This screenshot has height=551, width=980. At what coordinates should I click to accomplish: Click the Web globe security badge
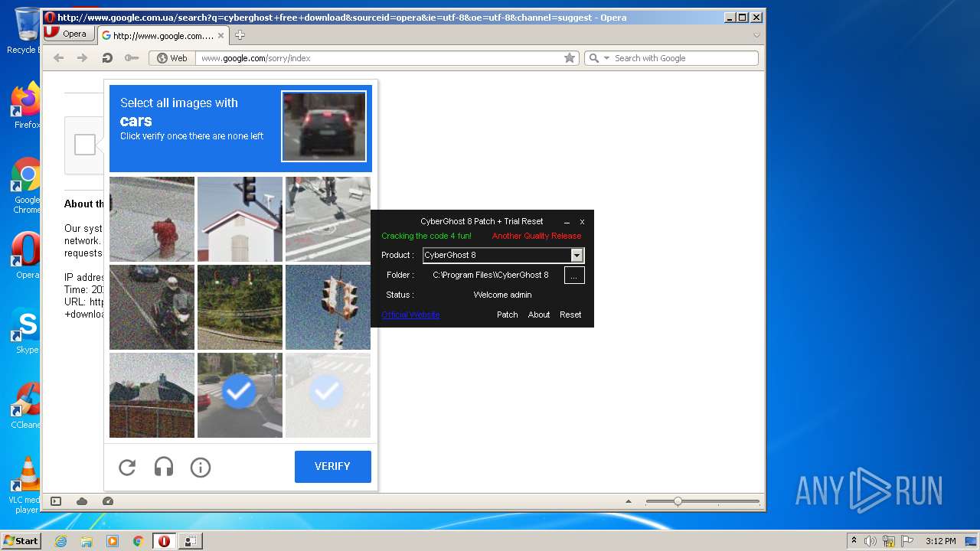172,58
